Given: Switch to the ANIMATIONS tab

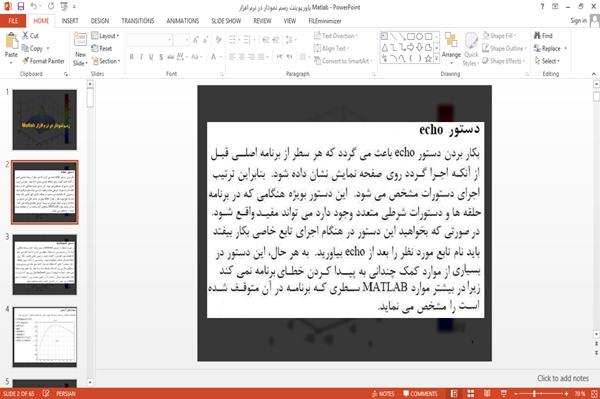Looking at the screenshot, I should [183, 21].
